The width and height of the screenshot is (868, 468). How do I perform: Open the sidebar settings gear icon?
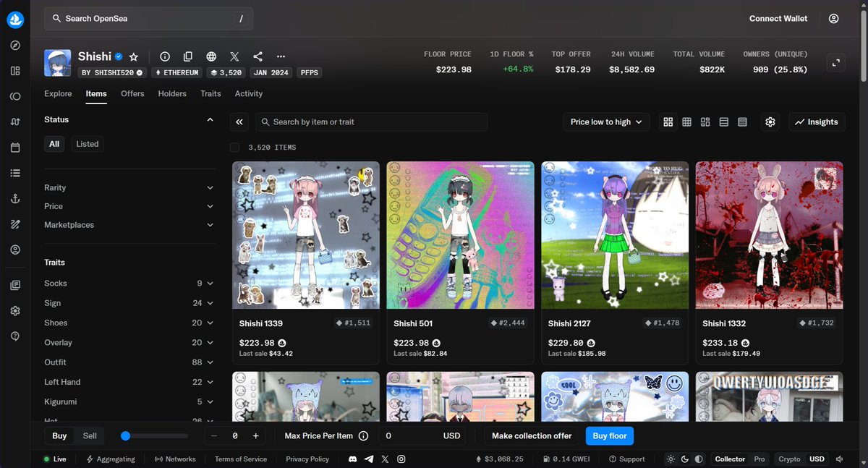coord(15,310)
